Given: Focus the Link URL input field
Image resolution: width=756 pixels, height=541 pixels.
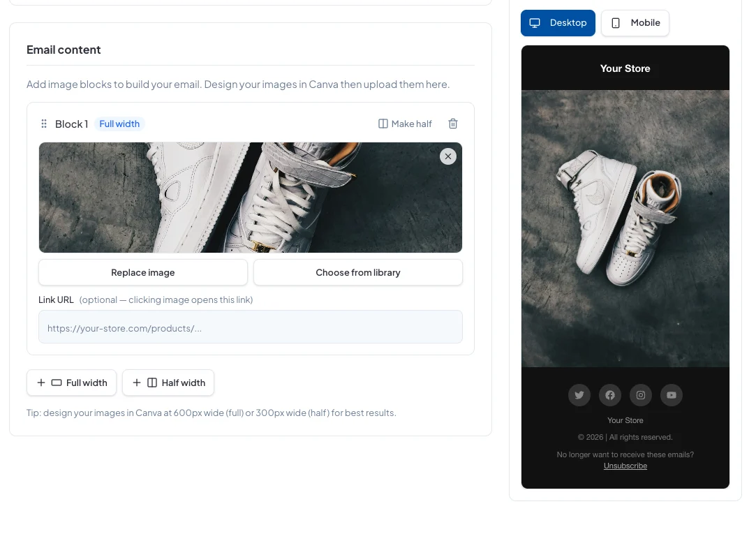Looking at the screenshot, I should 250,327.
